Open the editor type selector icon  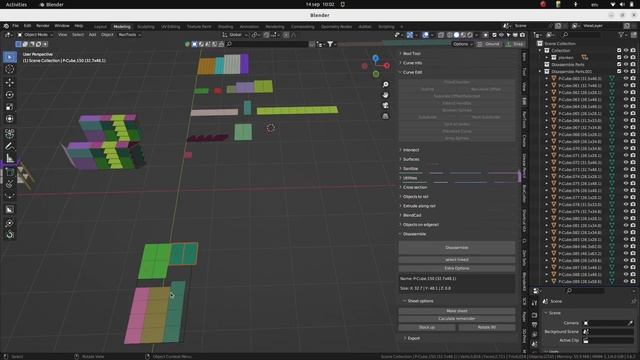click(8, 35)
